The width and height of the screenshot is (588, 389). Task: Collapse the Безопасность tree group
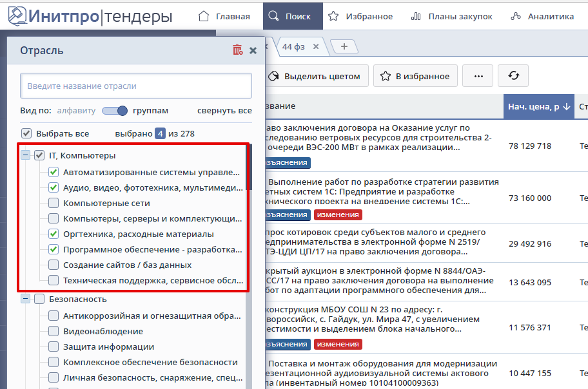25,299
